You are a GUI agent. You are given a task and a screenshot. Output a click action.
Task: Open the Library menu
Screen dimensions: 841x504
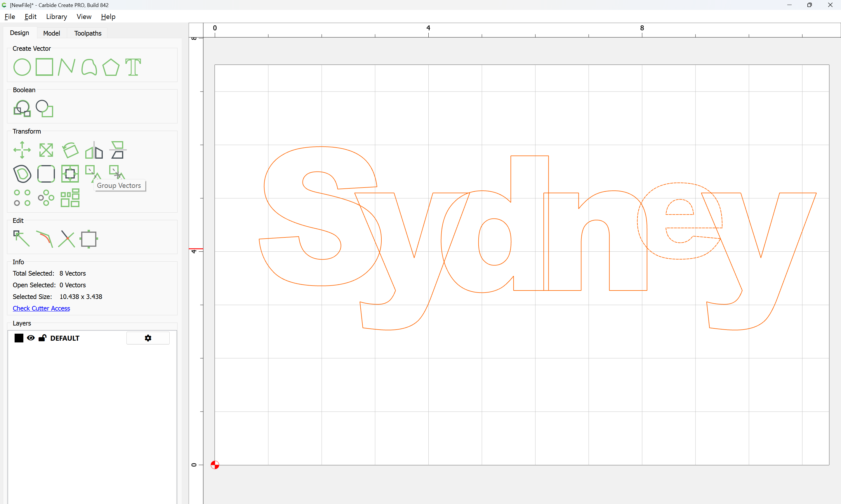pos(56,17)
